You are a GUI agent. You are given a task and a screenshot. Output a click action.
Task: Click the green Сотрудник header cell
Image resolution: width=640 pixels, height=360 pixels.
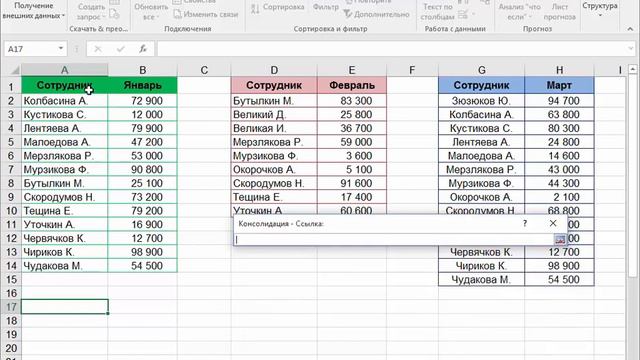[x=64, y=85]
